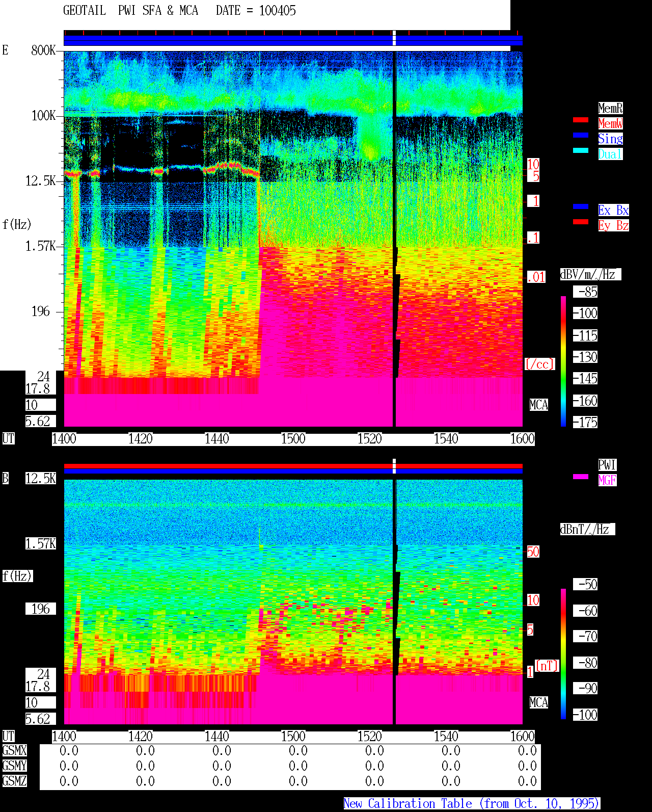Click the -130 value on electric colorbar
The image size is (652, 812).
pos(585,357)
